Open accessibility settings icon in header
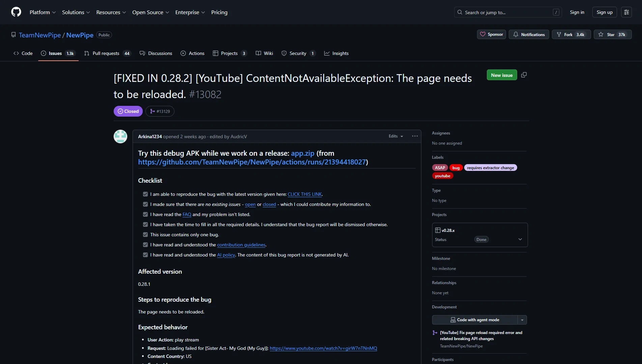Viewport: 642px width, 364px height. [x=626, y=12]
